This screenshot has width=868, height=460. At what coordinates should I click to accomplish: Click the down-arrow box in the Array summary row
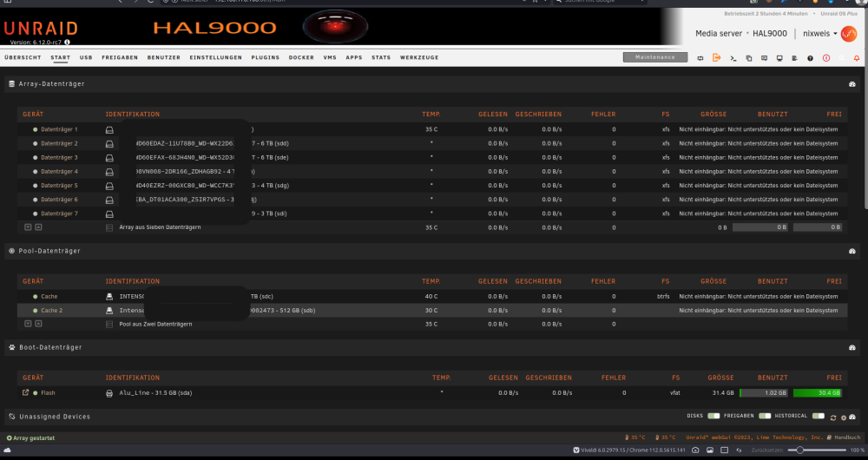(x=28, y=227)
